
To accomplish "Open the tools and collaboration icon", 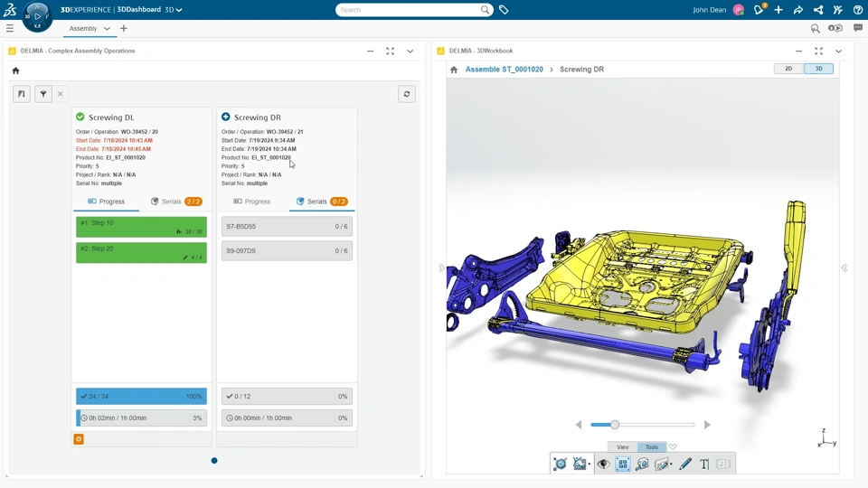I will [838, 10].
